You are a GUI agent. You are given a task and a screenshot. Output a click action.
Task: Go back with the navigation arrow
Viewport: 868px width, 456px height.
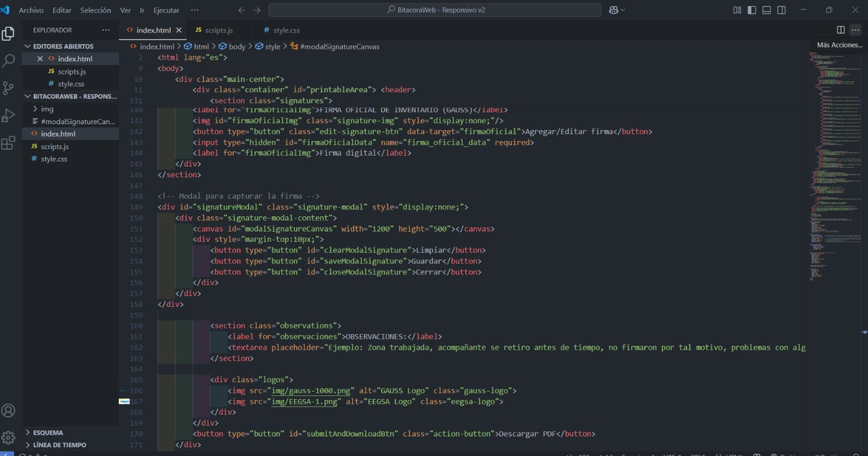pos(242,10)
